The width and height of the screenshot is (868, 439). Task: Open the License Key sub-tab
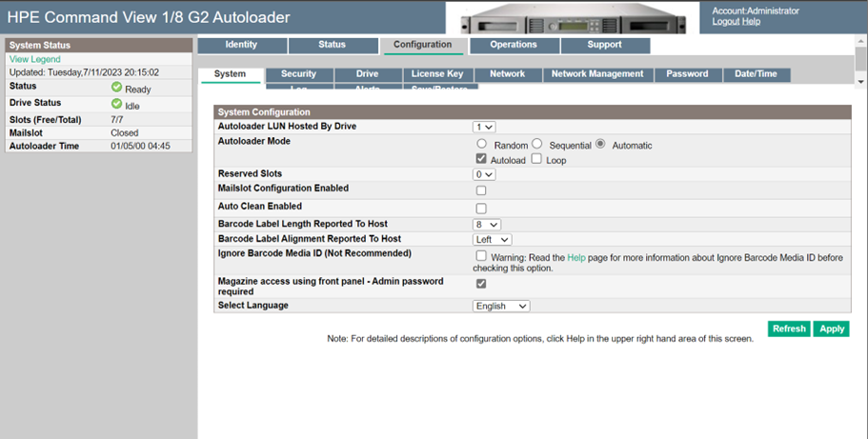437,74
